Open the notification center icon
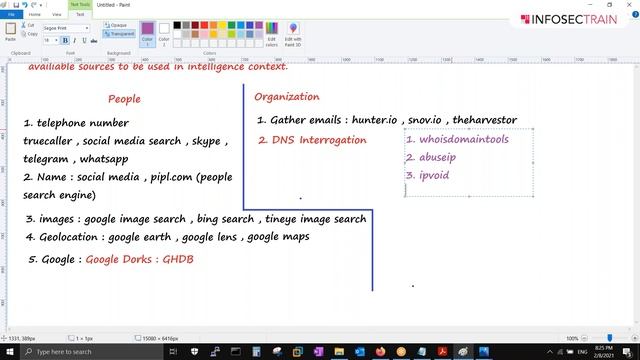Screen dimensions: 640x360 [627, 351]
